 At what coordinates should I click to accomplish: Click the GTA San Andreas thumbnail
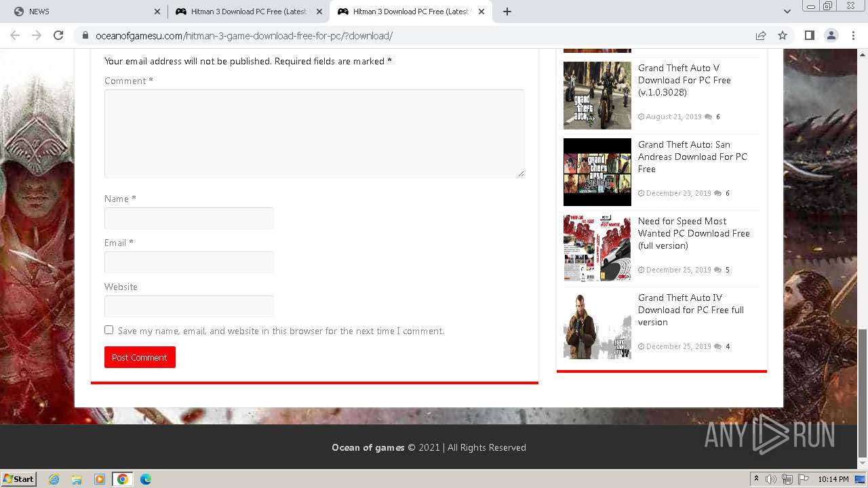pos(597,172)
